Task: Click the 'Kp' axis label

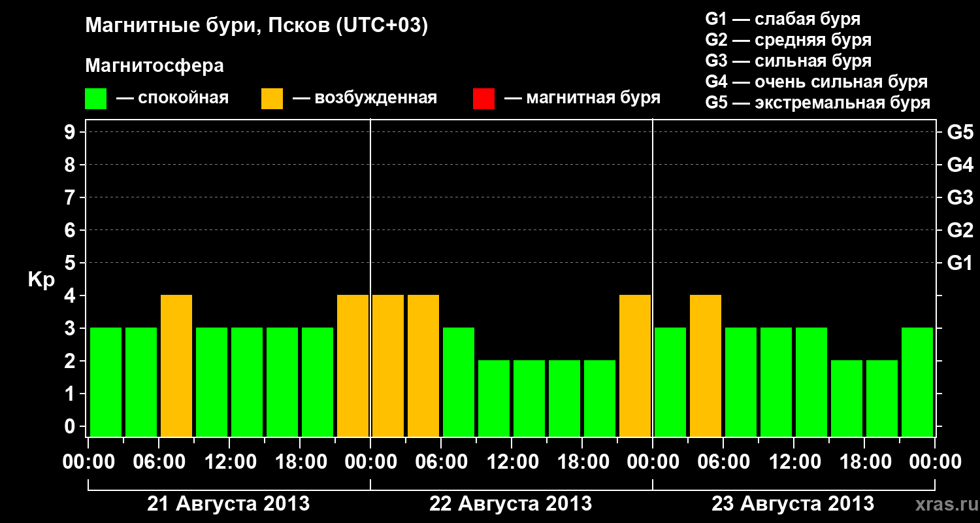Action: click(x=41, y=280)
